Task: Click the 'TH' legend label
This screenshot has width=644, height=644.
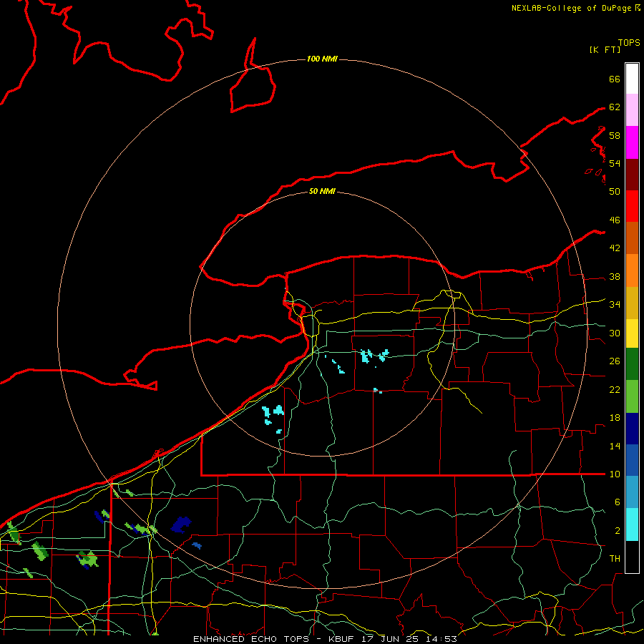Action: [x=615, y=559]
